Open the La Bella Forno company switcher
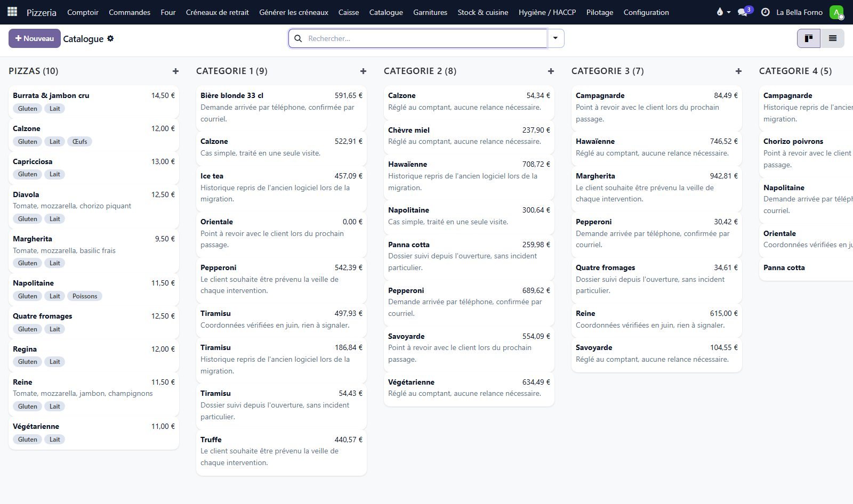Image resolution: width=853 pixels, height=504 pixels. (x=799, y=12)
